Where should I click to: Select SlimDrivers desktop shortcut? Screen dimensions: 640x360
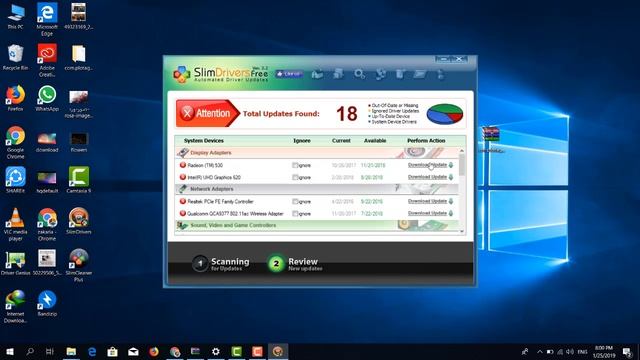(x=78, y=220)
